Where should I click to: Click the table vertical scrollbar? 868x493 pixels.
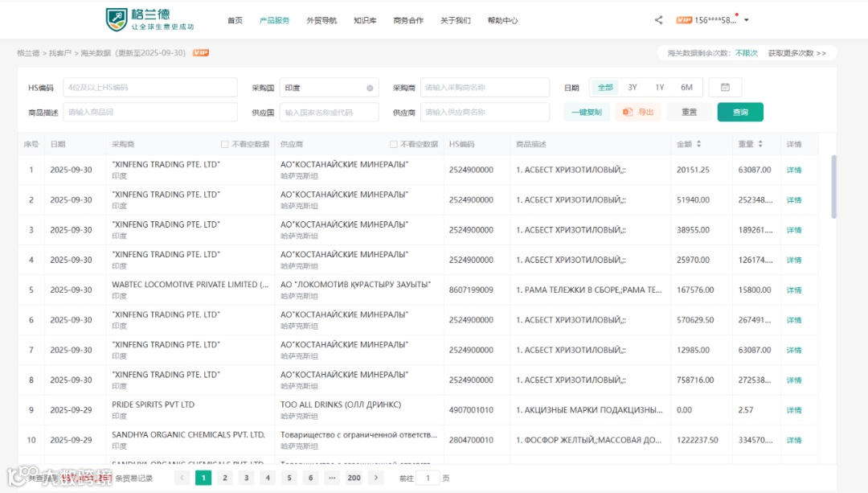[833, 187]
